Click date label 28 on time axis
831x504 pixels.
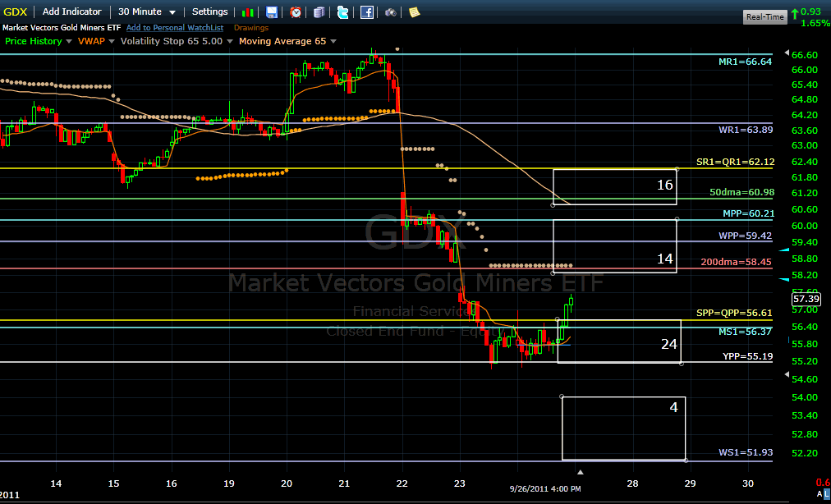point(632,483)
